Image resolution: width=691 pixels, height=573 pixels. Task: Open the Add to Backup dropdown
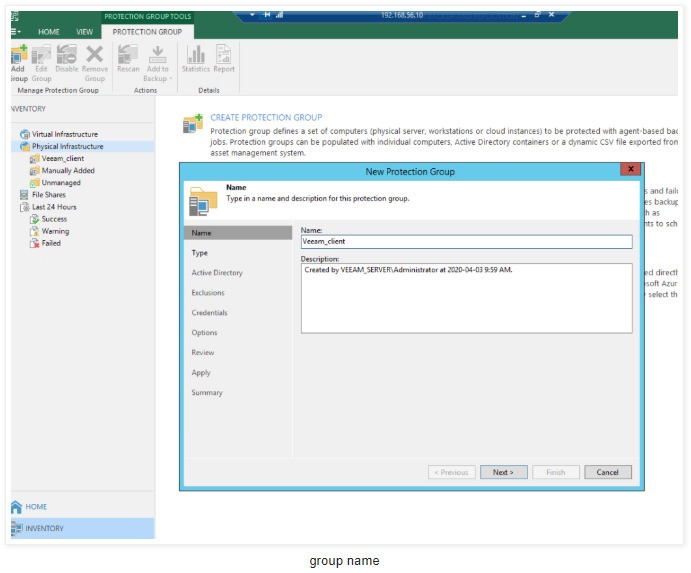[157, 62]
